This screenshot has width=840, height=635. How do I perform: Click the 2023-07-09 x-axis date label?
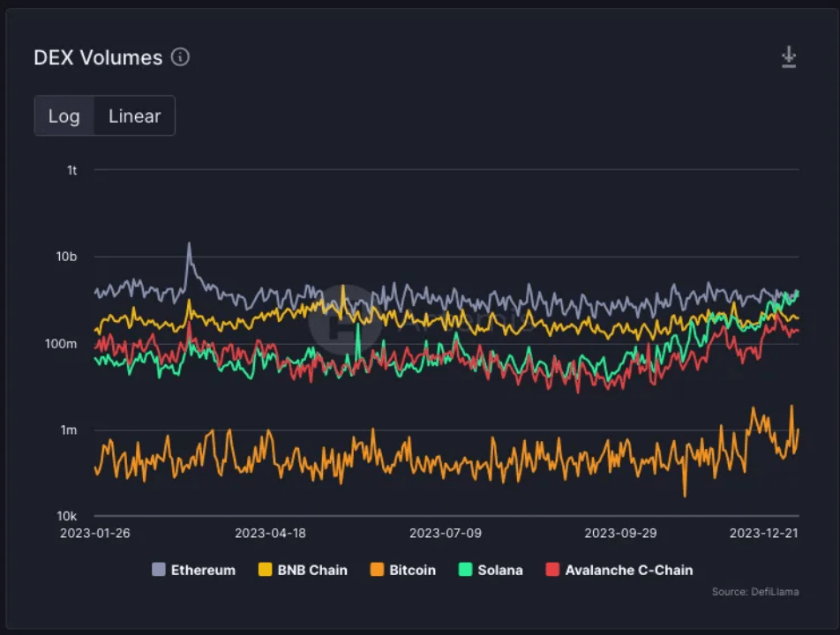[446, 533]
